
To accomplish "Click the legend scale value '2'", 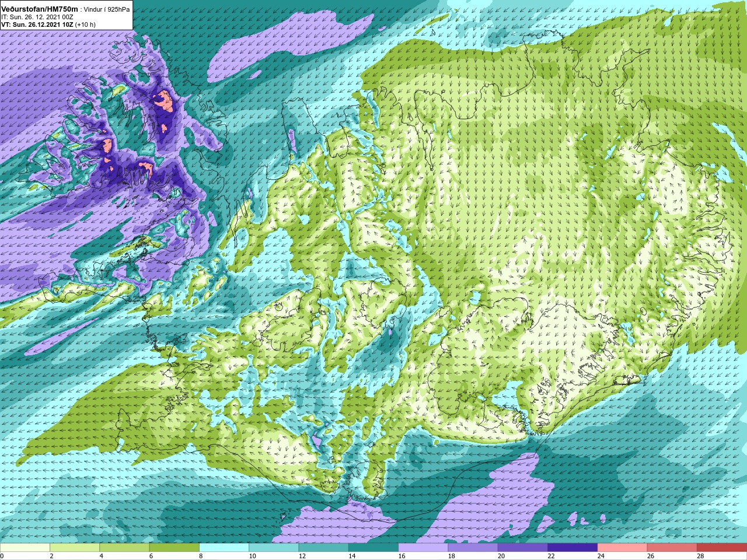I will click(52, 556).
